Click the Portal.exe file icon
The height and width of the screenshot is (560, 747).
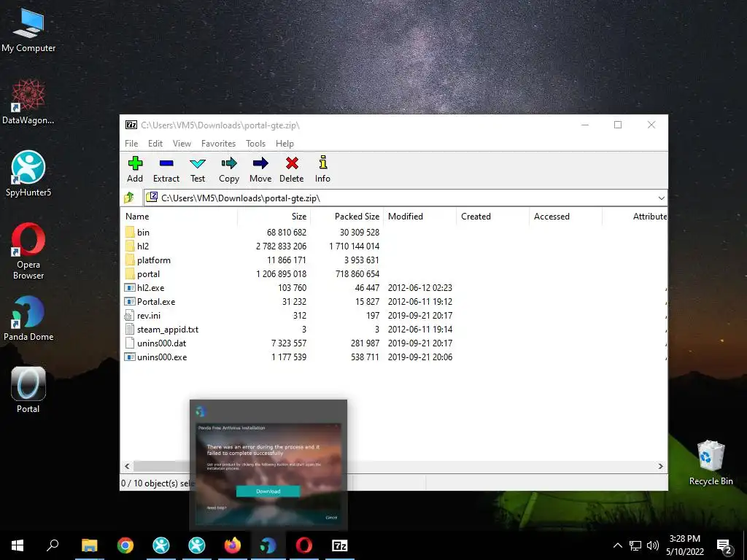(x=130, y=301)
